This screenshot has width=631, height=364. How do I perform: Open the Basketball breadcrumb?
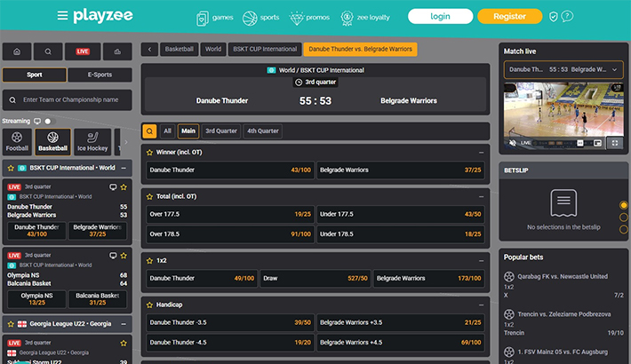pyautogui.click(x=179, y=50)
